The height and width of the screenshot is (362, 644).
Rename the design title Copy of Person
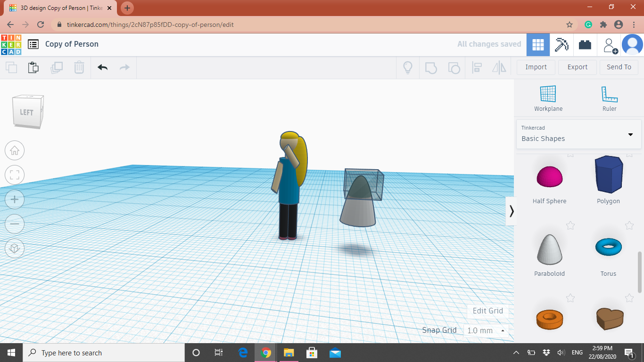(x=72, y=44)
